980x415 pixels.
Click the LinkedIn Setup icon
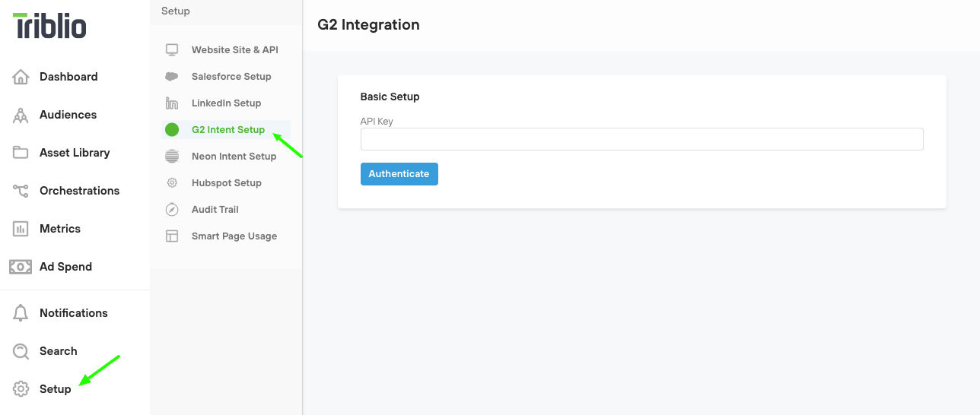pyautogui.click(x=172, y=103)
